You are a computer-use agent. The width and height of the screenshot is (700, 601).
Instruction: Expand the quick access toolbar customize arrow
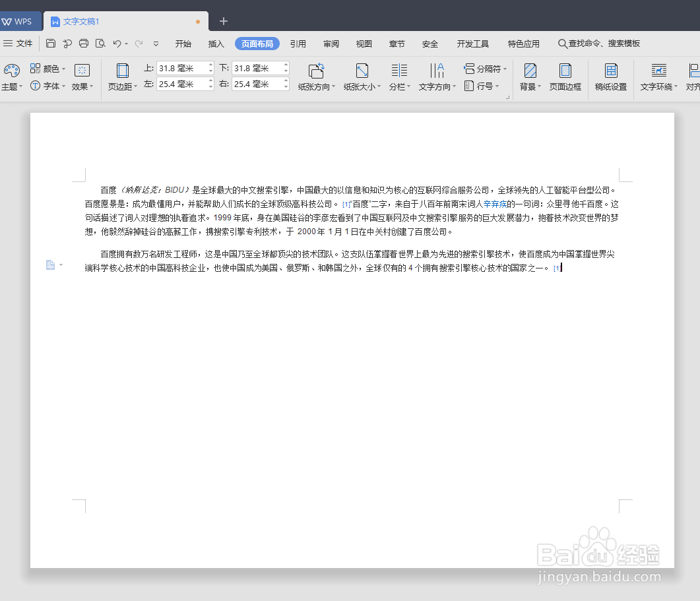click(156, 44)
